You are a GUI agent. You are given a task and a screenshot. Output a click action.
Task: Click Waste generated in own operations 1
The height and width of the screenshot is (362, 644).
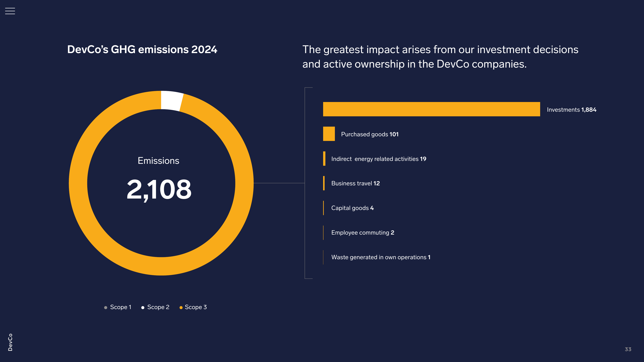[381, 257]
